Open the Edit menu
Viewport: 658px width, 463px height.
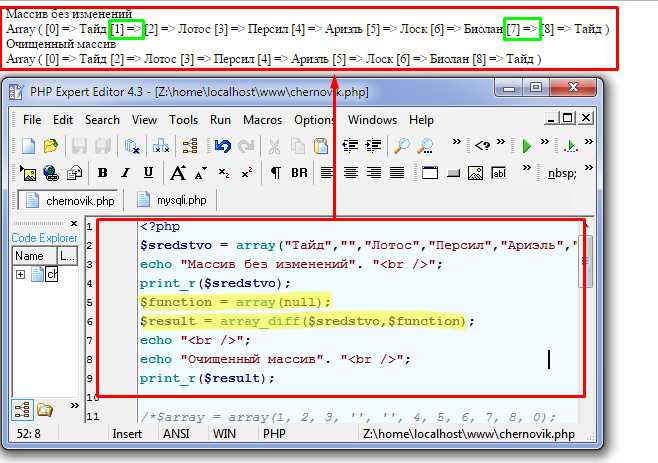pos(63,120)
